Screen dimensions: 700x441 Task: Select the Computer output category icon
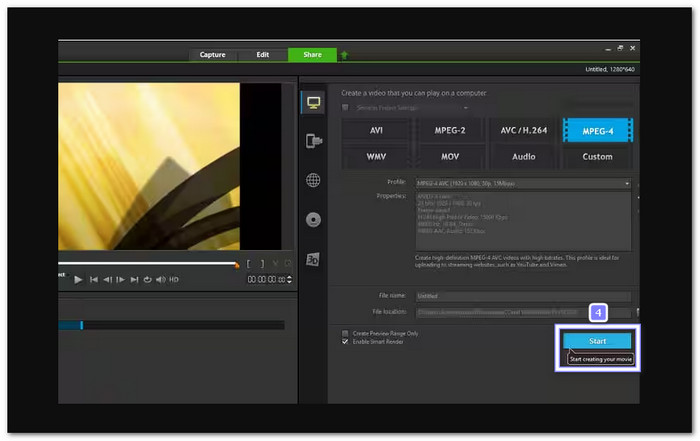pyautogui.click(x=313, y=104)
